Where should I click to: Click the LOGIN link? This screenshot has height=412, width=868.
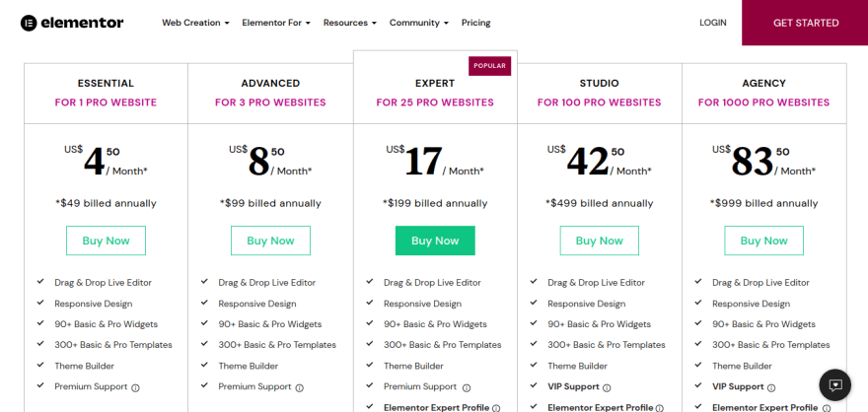[x=713, y=23]
